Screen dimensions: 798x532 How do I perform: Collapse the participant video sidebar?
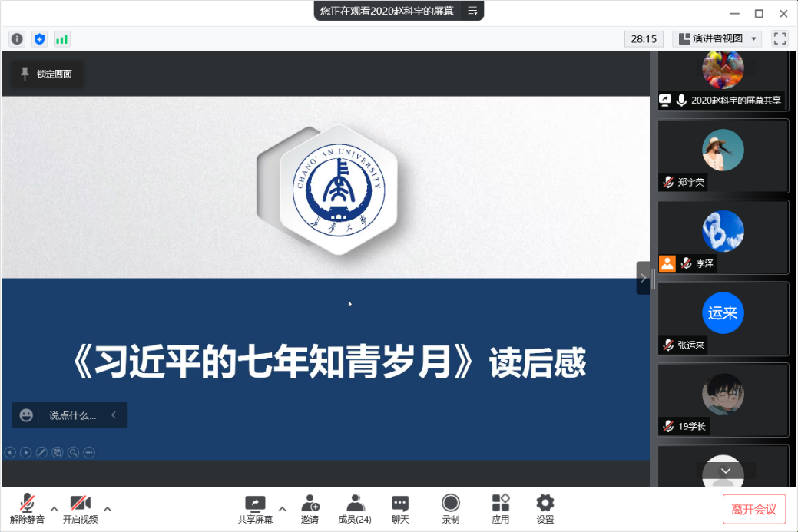(643, 278)
